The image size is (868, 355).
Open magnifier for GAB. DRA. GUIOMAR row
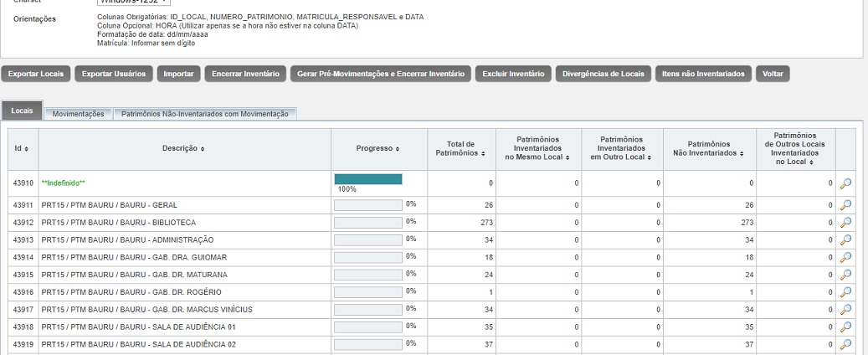pos(845,257)
